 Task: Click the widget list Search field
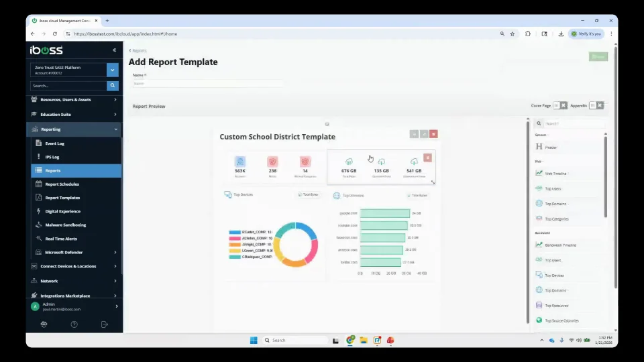[574, 123]
